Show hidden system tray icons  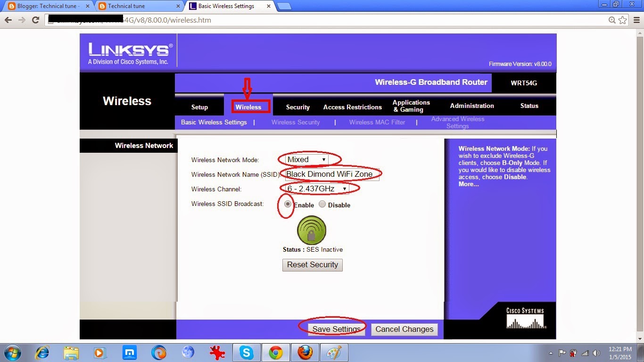tap(551, 353)
